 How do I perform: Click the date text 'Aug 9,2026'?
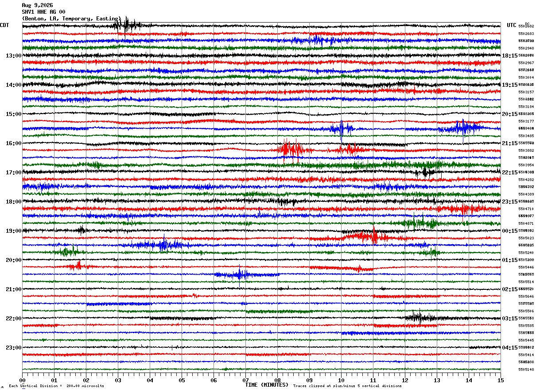[x=37, y=5]
